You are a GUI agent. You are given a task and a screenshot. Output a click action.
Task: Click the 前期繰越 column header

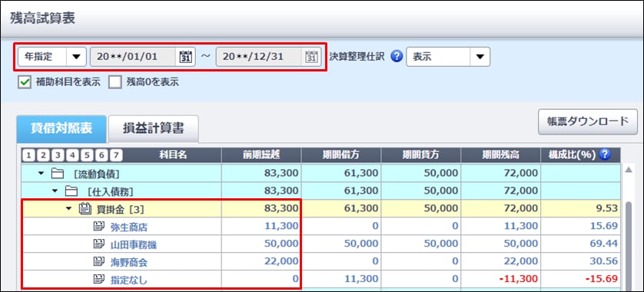(261, 154)
